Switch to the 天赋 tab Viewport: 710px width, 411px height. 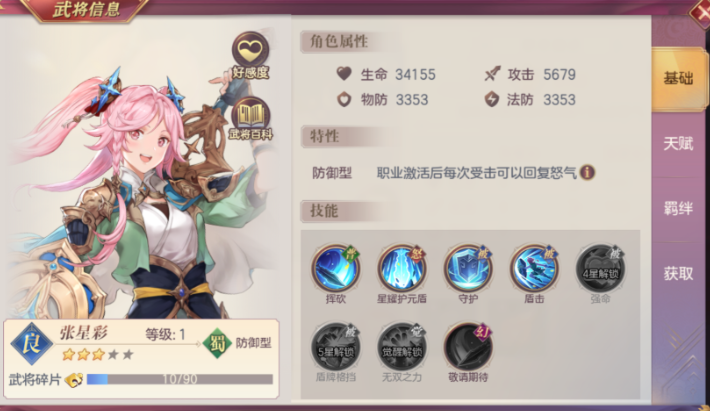678,143
